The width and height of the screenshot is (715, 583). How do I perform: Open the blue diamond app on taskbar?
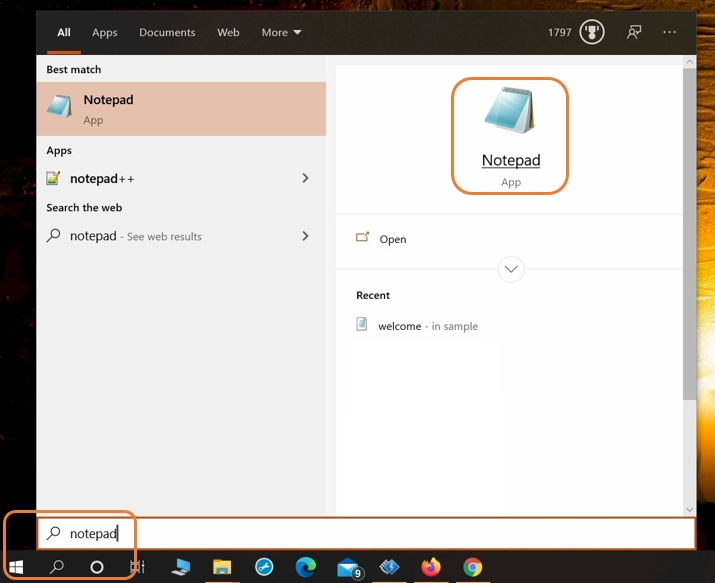click(389, 567)
